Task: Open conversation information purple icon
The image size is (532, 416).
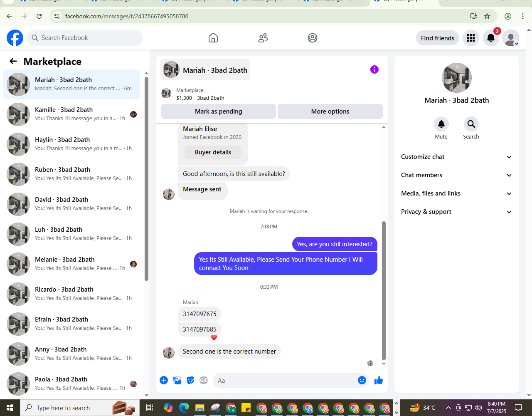Action: [x=374, y=69]
